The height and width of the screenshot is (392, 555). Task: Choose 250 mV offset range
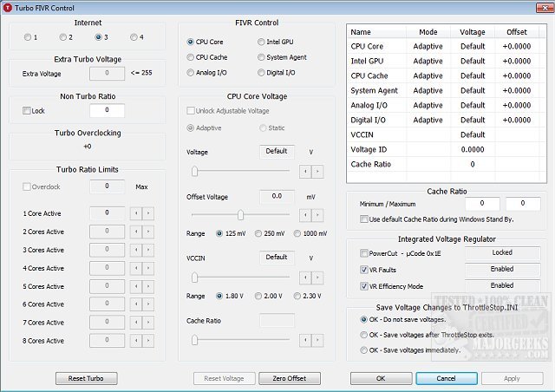[258, 233]
